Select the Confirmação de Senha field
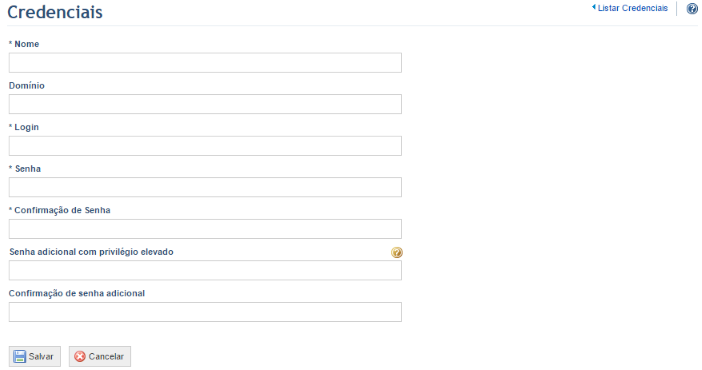Viewport: 702px width, 370px height. 205,229
